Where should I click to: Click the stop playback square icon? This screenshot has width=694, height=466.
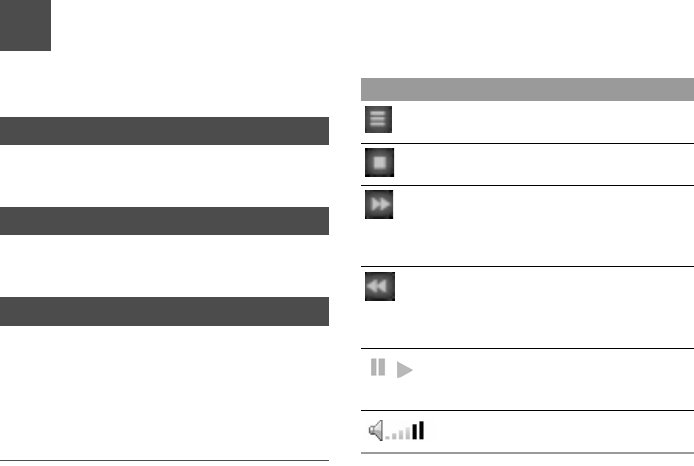coord(379,162)
